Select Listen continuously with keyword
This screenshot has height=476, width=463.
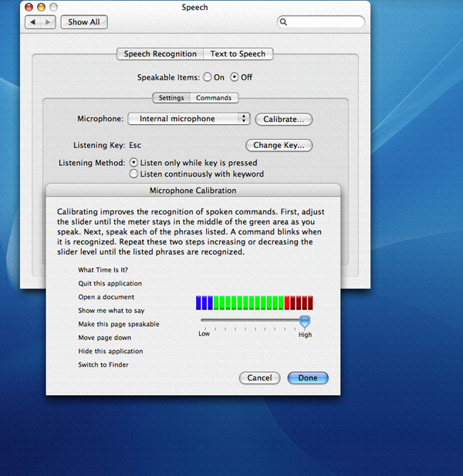(x=133, y=174)
